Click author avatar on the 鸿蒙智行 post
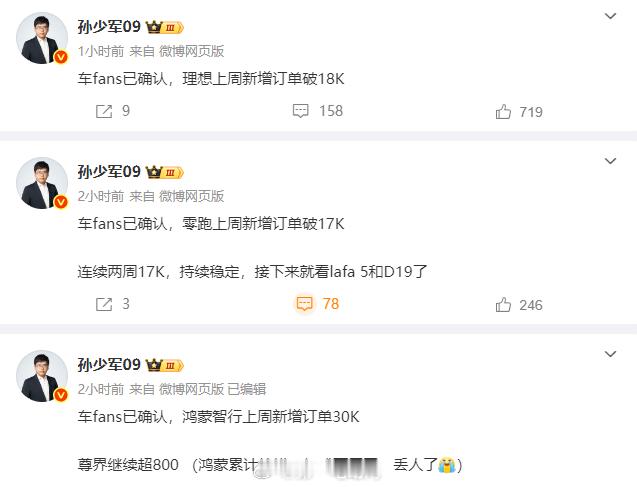 (42, 376)
